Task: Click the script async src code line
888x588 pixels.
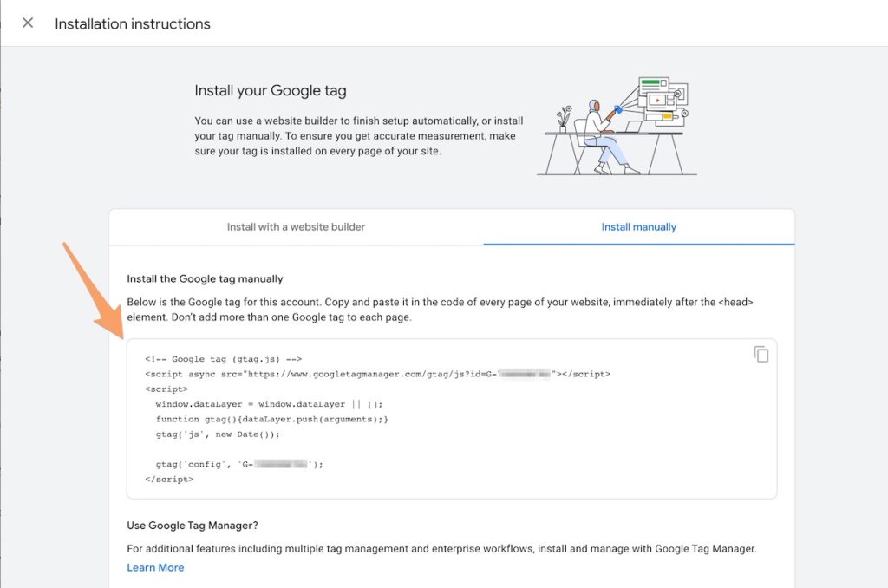Action: click(377, 374)
